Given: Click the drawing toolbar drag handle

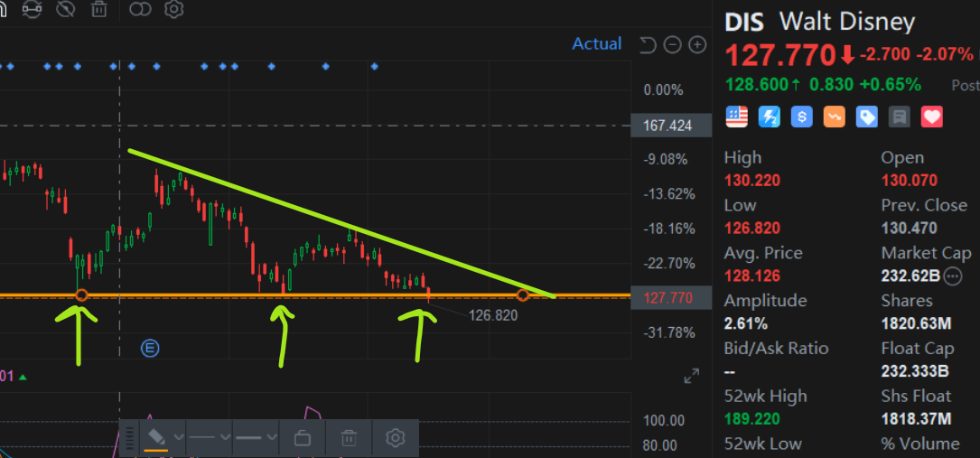Looking at the screenshot, I should [130, 438].
